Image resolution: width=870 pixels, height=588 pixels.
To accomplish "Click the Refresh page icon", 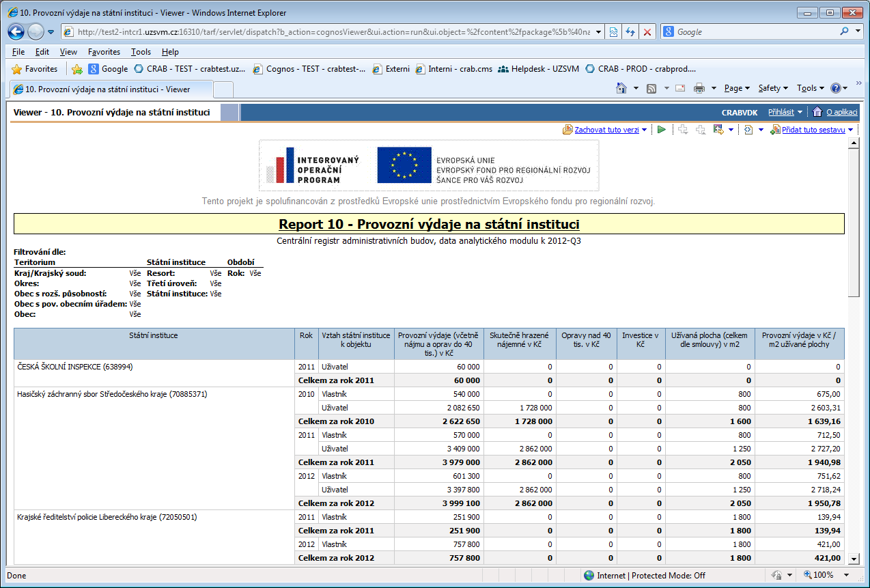I will (x=630, y=31).
